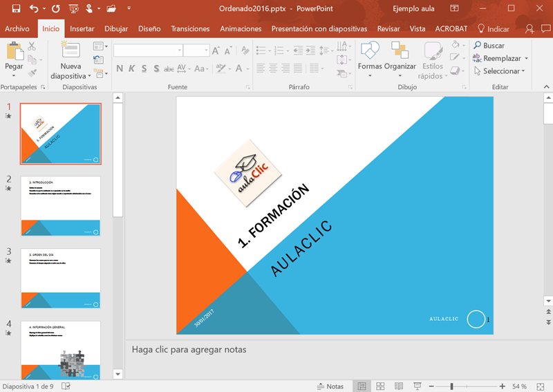Click the zoom slider handle
The image size is (553, 392).
(452, 386)
